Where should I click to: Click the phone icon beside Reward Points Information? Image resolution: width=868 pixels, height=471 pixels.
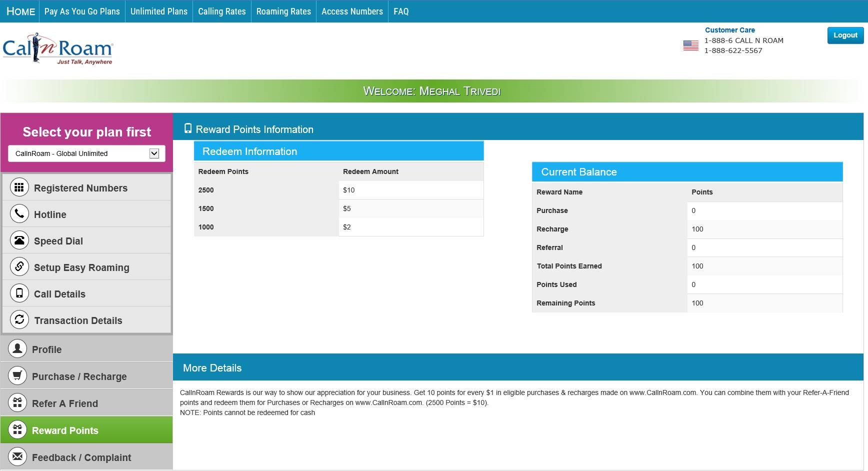188,129
